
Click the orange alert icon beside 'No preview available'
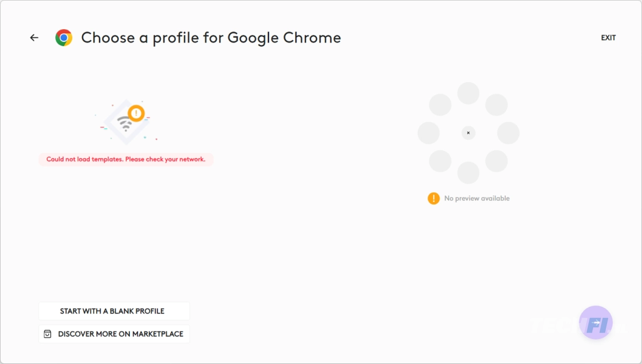(433, 198)
